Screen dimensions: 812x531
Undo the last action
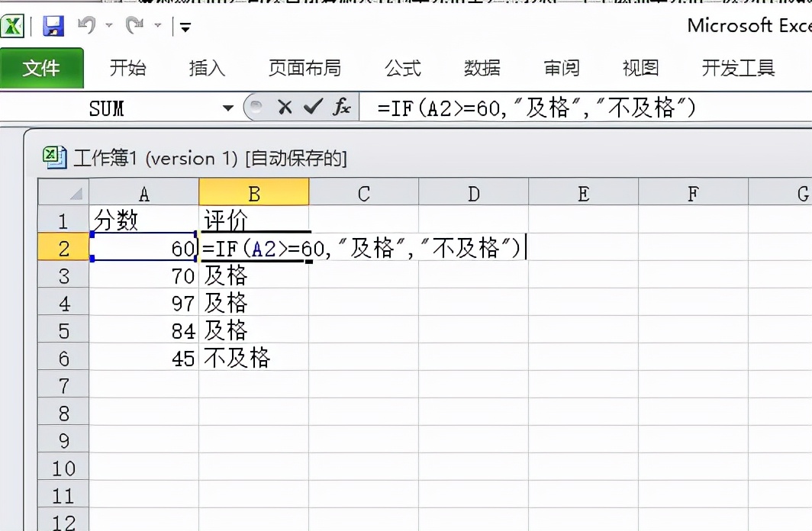[86, 25]
